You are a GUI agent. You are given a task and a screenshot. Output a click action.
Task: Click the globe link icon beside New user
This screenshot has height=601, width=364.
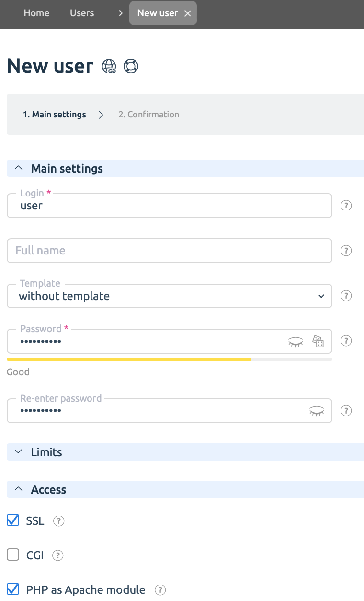[x=109, y=66]
